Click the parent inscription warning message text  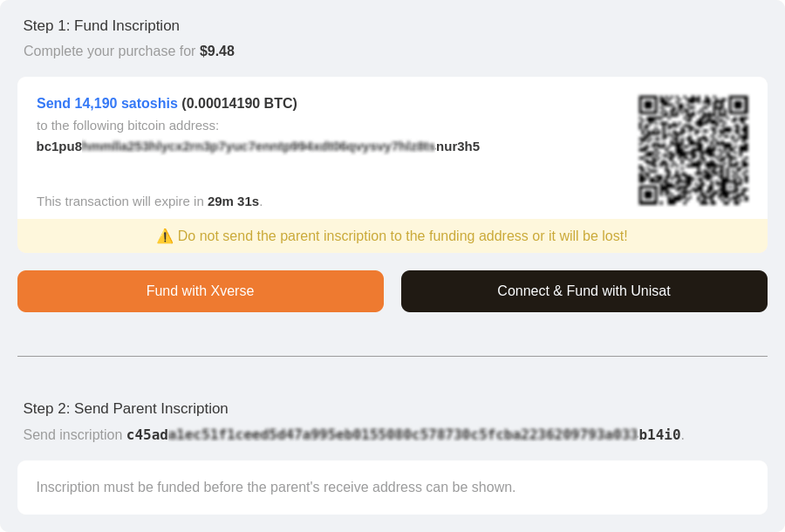point(402,236)
